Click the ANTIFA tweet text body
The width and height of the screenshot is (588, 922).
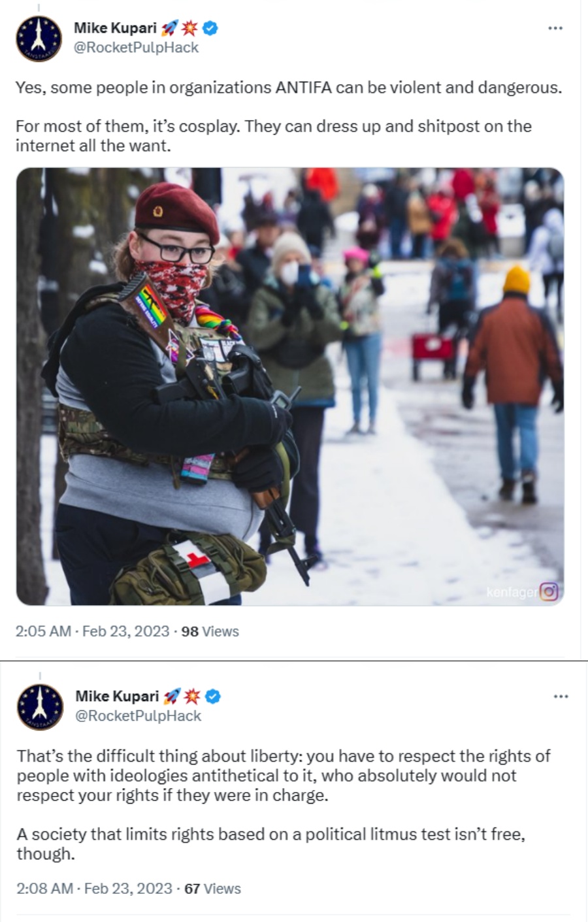(289, 116)
